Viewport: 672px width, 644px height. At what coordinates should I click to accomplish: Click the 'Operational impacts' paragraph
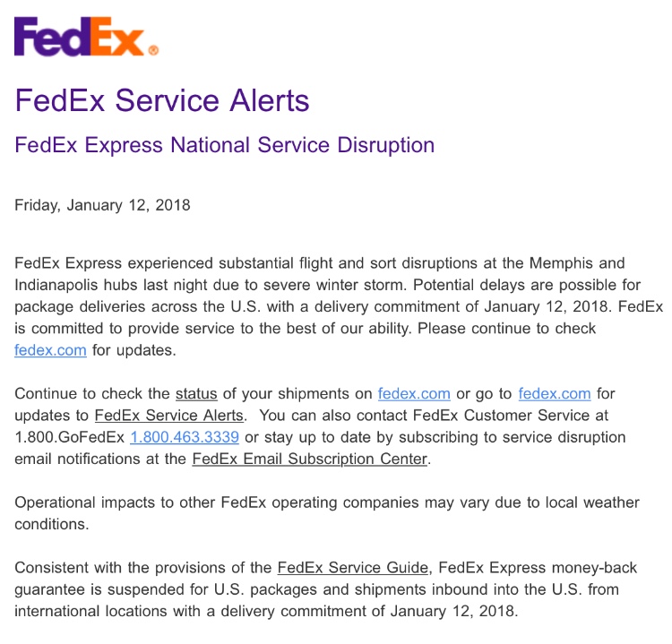327,513
